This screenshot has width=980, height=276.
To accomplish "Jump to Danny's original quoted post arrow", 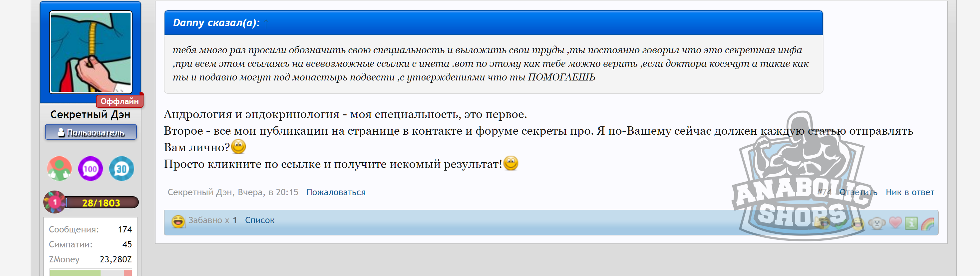I will pos(266,23).
